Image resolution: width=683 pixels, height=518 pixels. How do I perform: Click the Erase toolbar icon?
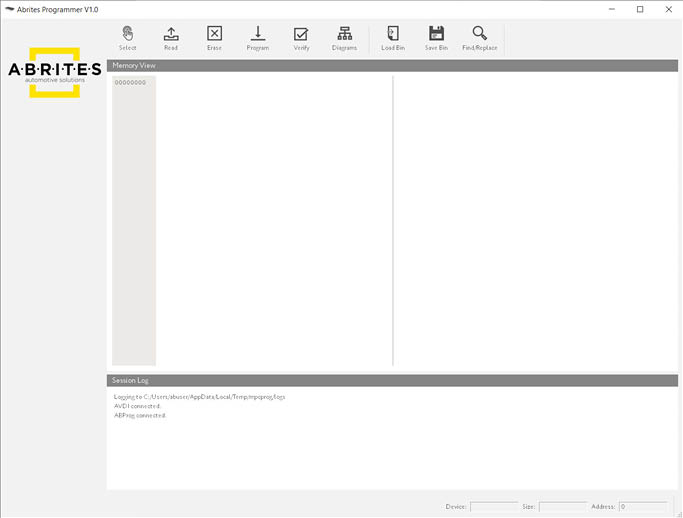click(x=214, y=34)
